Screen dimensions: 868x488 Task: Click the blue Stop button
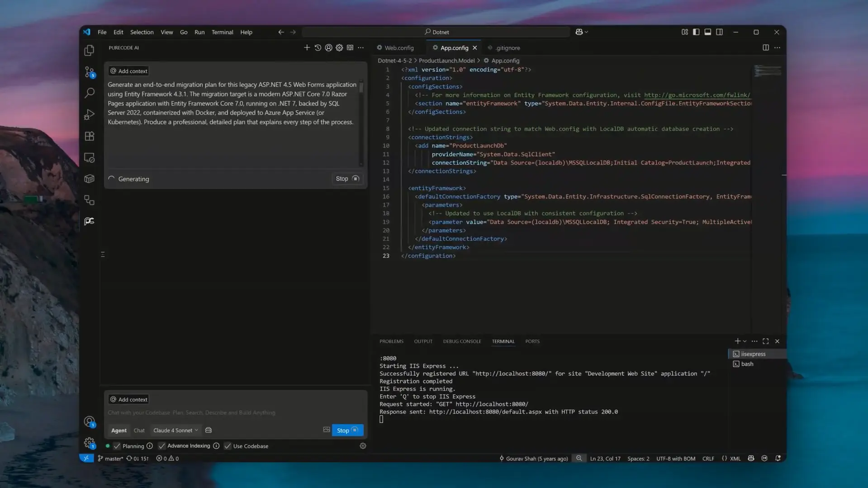347,430
